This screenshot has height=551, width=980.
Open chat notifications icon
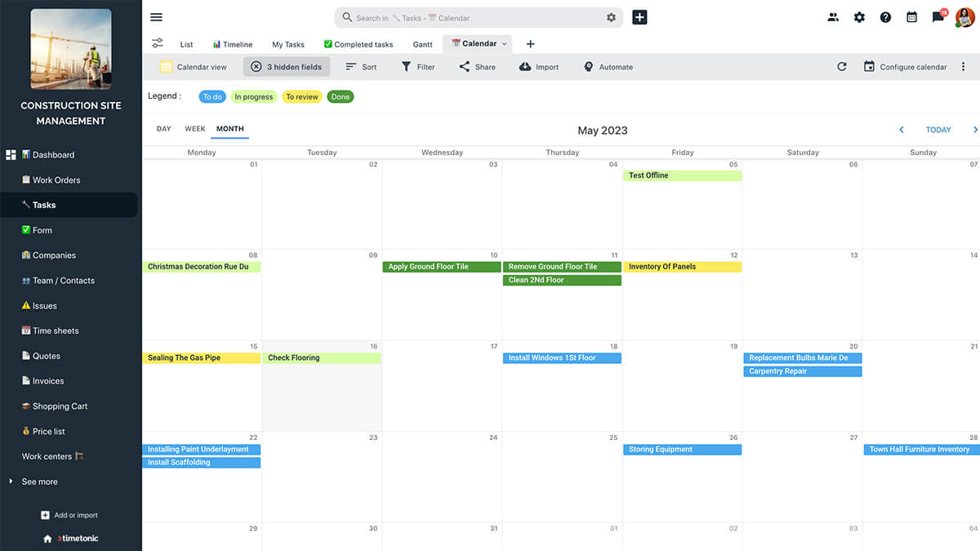pyautogui.click(x=938, y=17)
